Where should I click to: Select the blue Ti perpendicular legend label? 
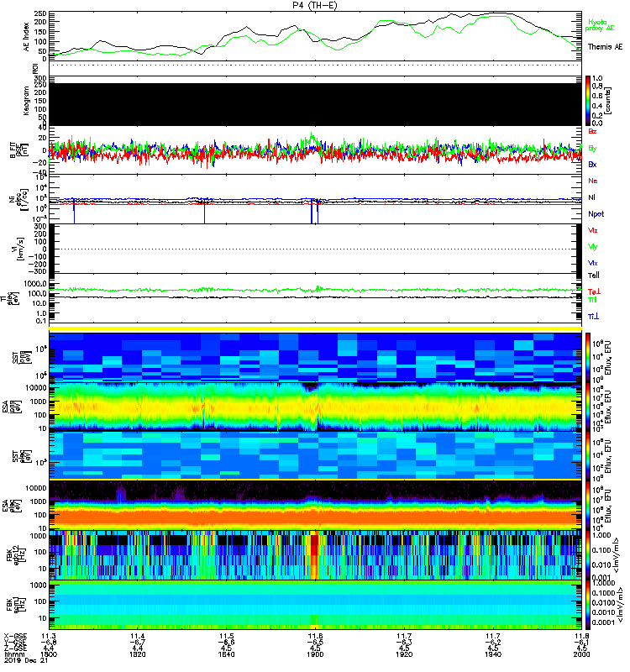593,317
